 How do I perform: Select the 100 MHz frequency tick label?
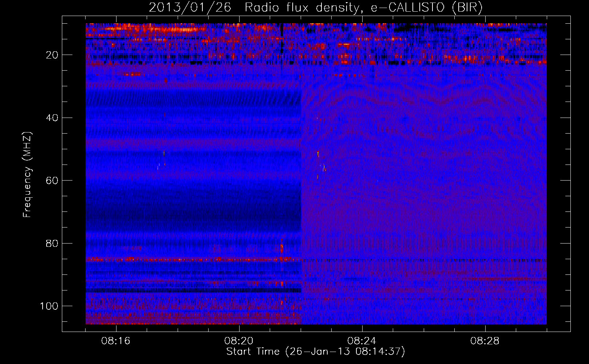click(49, 306)
